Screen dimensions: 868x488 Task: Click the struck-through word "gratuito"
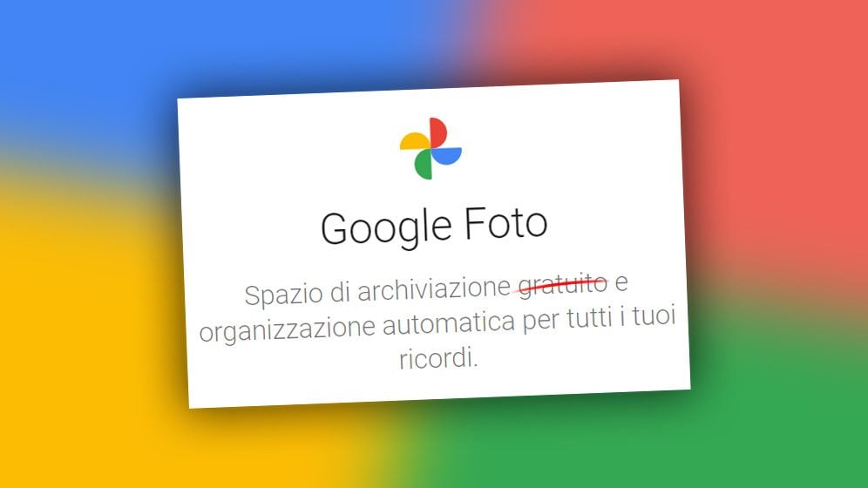pos(563,286)
